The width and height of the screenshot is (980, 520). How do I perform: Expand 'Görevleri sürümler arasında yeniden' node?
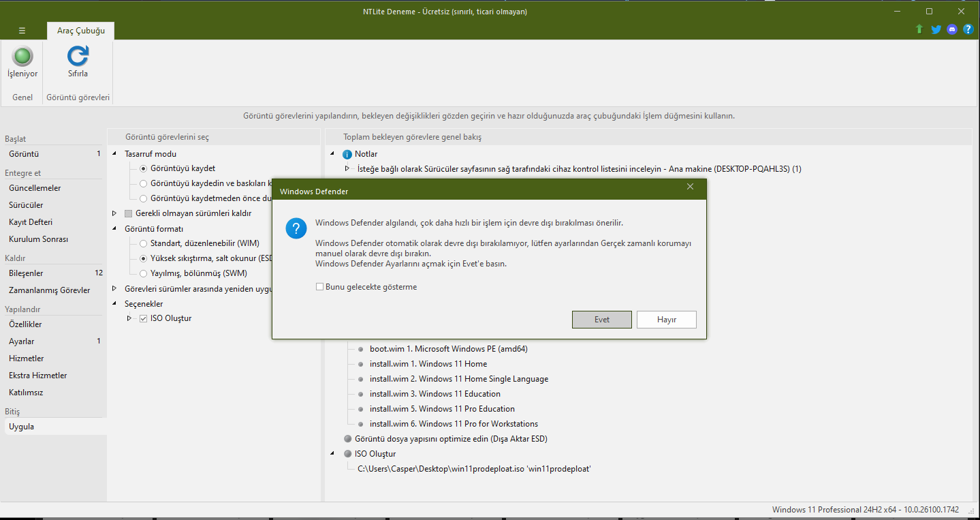pyautogui.click(x=114, y=288)
